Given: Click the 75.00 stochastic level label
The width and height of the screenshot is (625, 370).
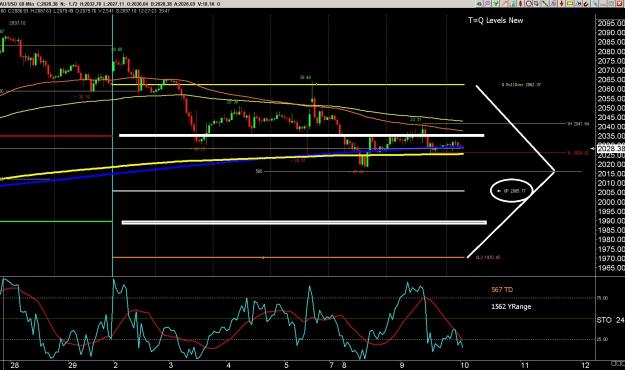Looking at the screenshot, I should (602, 298).
